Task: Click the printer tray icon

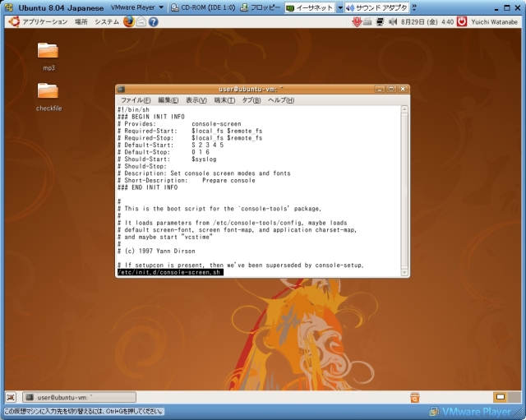Action: [367, 22]
